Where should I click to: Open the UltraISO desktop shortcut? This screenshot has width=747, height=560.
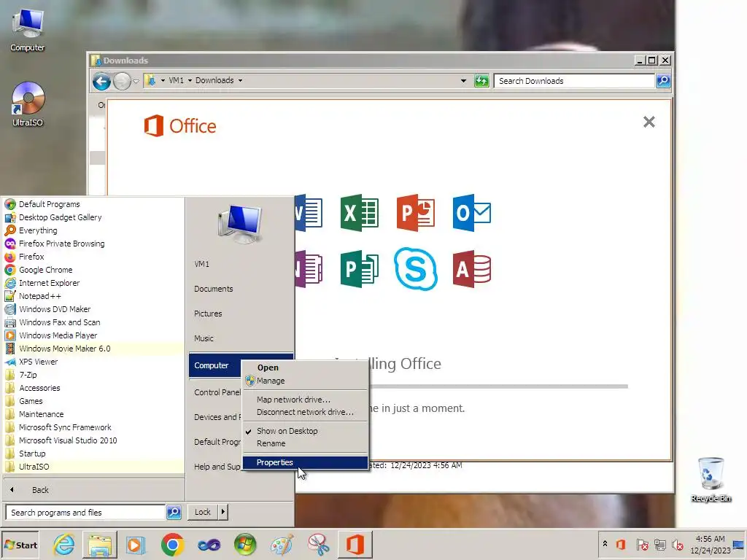(x=28, y=104)
